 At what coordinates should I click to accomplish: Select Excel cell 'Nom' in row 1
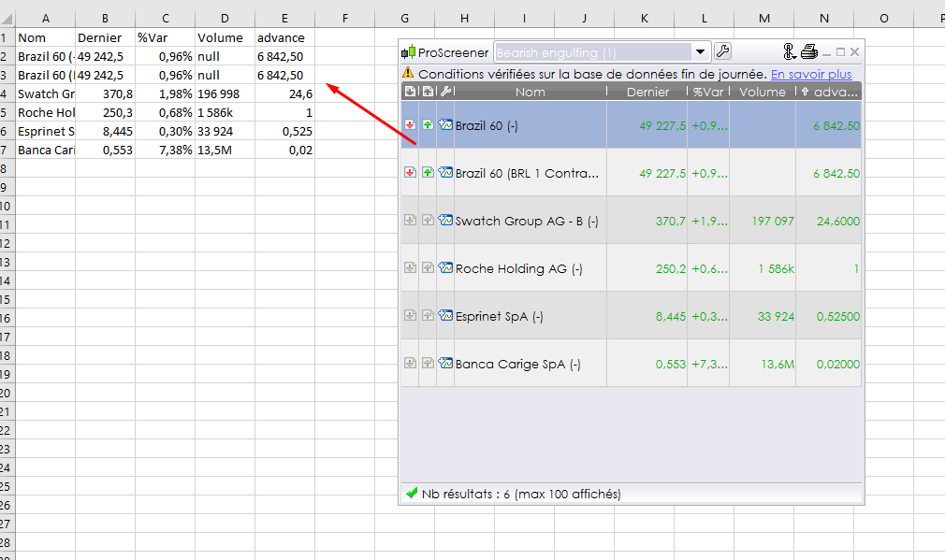pos(45,37)
